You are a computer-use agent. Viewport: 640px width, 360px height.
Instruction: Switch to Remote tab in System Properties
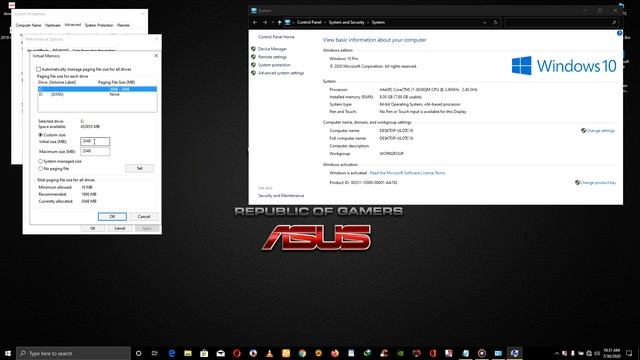point(123,25)
